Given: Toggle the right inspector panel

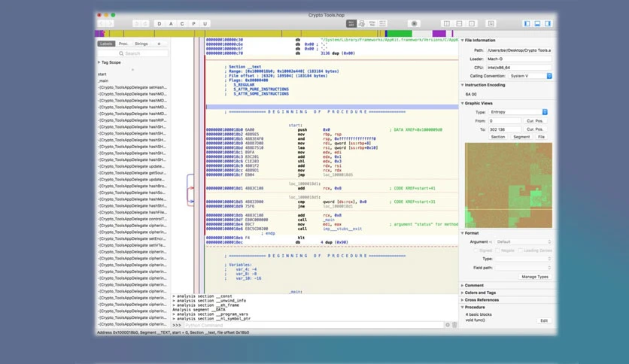Looking at the screenshot, I should (x=548, y=23).
